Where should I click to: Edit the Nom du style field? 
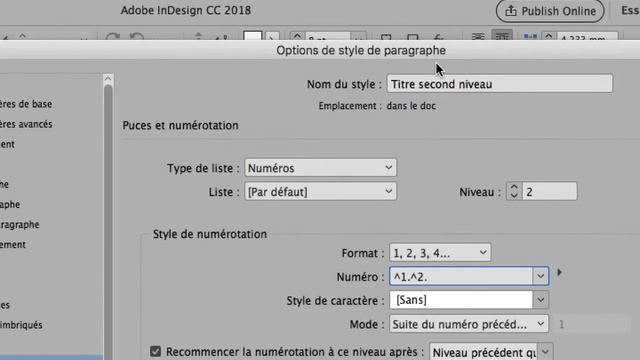pos(500,84)
